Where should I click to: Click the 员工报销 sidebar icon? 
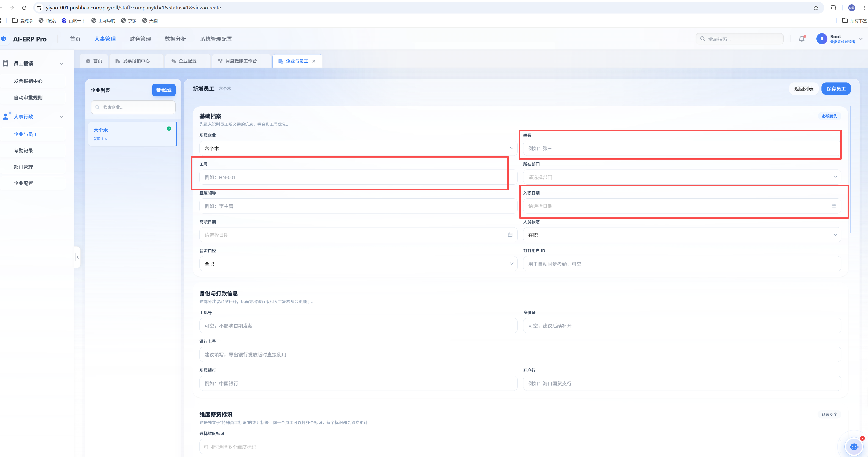tap(6, 63)
